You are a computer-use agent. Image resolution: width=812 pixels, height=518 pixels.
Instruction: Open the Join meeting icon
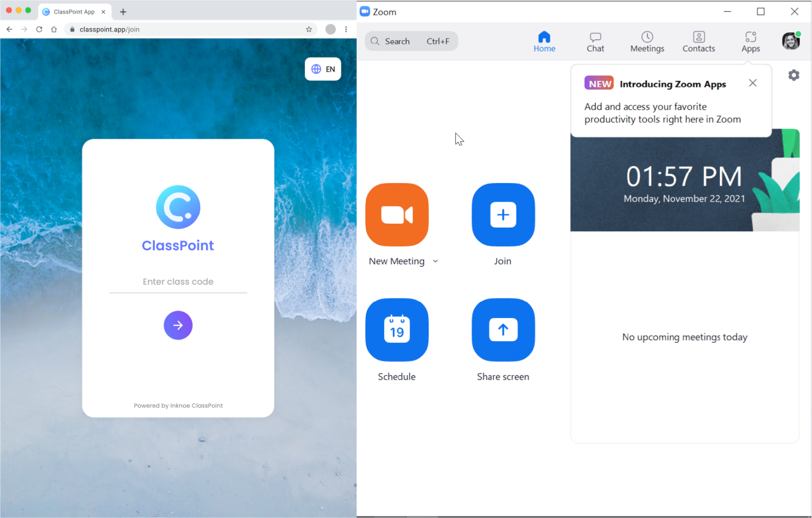pyautogui.click(x=503, y=215)
